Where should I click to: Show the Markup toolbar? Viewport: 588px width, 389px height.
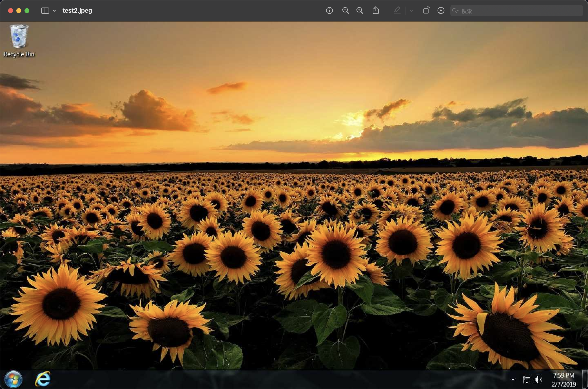point(441,10)
